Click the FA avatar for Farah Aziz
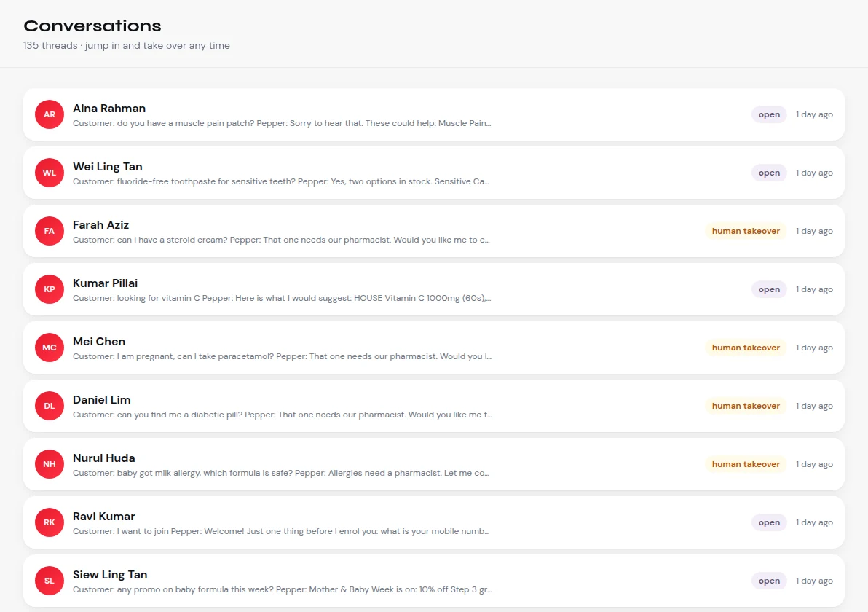 (50, 231)
